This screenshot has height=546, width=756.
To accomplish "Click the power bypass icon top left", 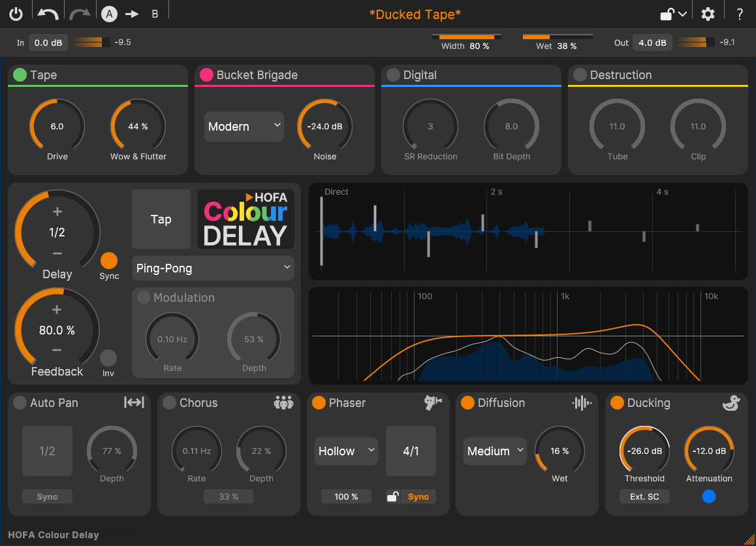I will pyautogui.click(x=16, y=13).
